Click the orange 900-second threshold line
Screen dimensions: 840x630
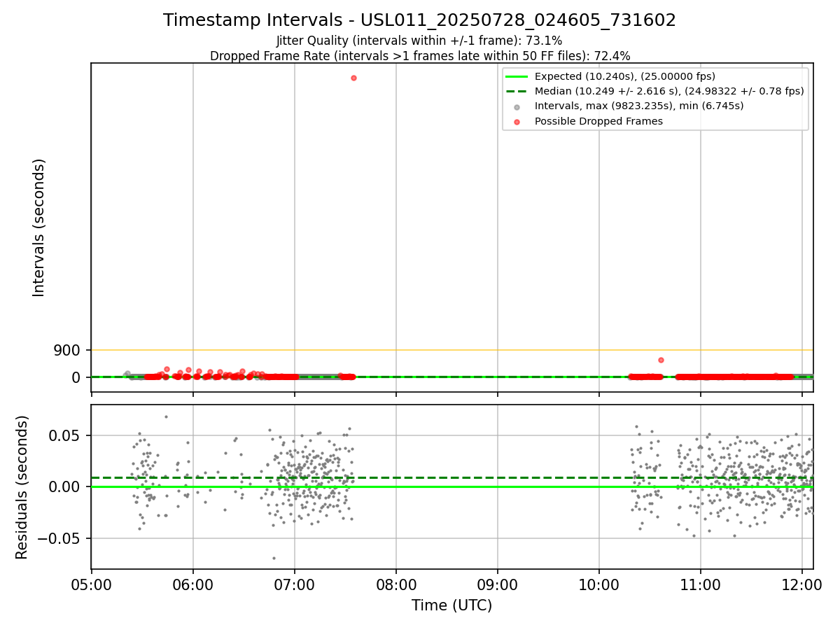[451, 350]
